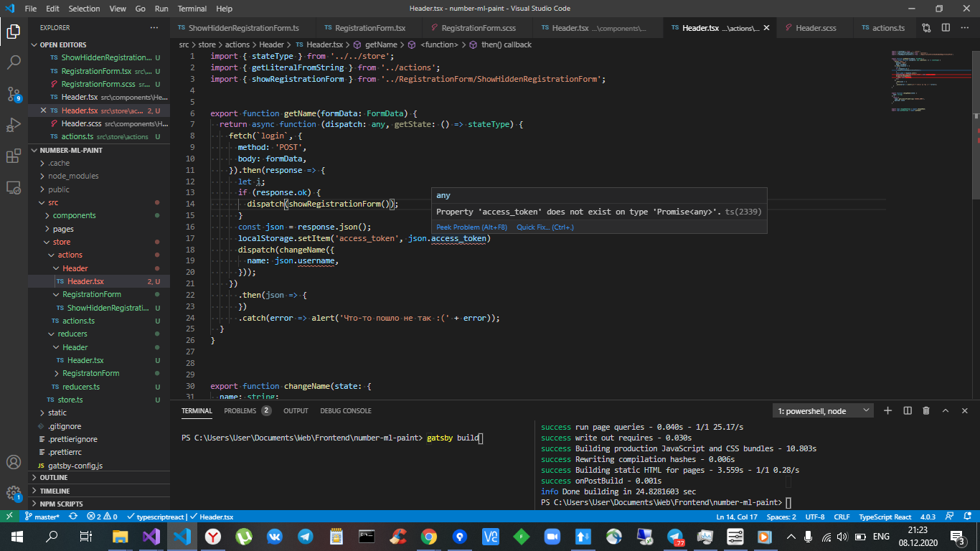
Task: Collapse the Open Editors section
Action: 99,44
